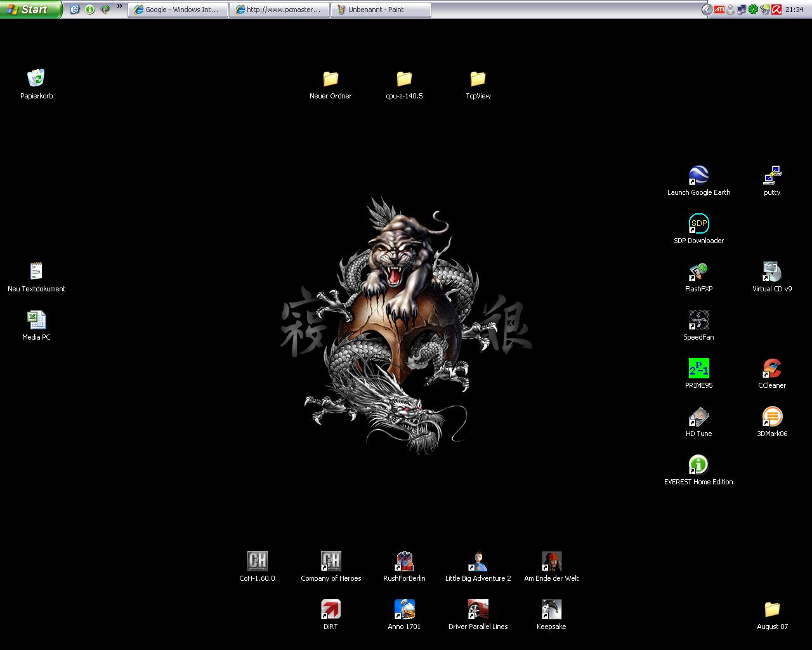
Task: Click the green ICQ flower tray icon
Action: pos(753,10)
